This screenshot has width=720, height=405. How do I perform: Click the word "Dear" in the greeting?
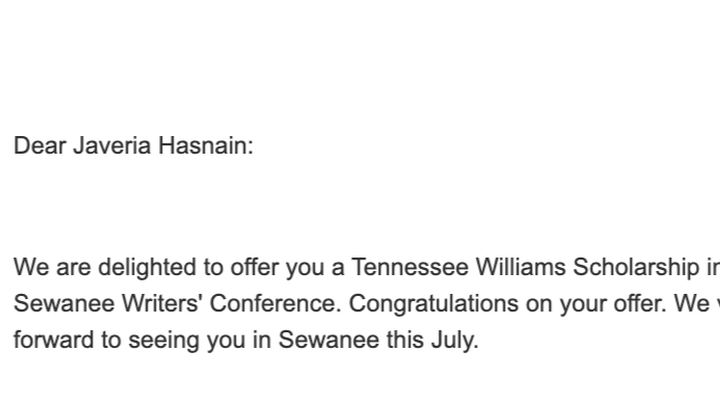click(x=40, y=146)
